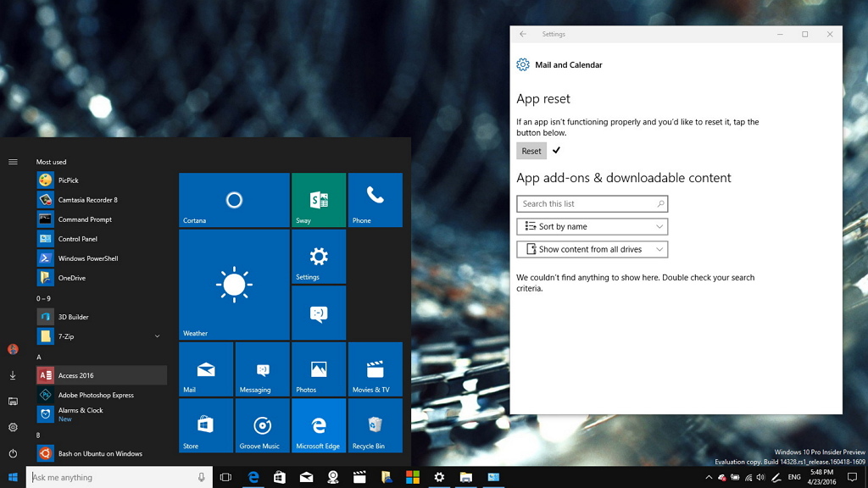868x488 pixels.
Task: Click the Mail and Calendar gear icon
Action: (522, 64)
